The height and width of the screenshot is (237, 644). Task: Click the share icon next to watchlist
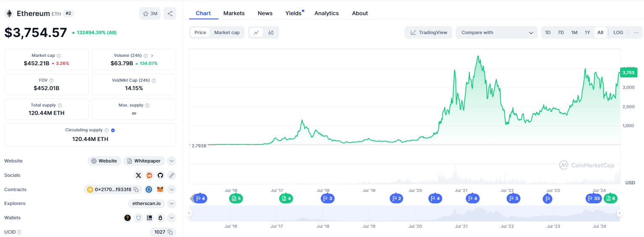(170, 13)
